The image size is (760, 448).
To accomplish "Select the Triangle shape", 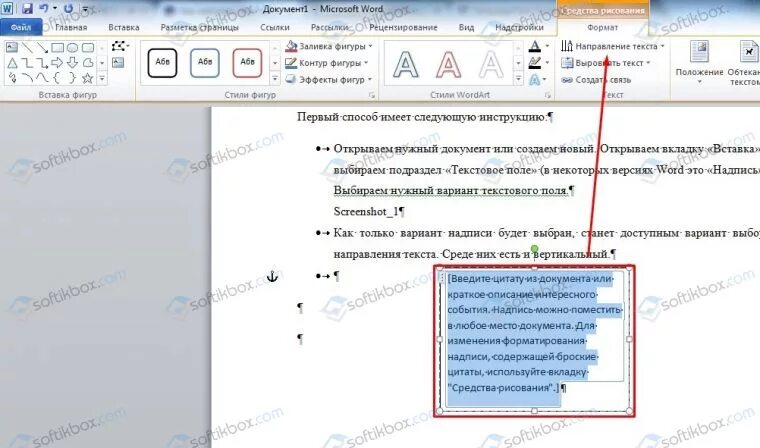I will click(x=12, y=63).
